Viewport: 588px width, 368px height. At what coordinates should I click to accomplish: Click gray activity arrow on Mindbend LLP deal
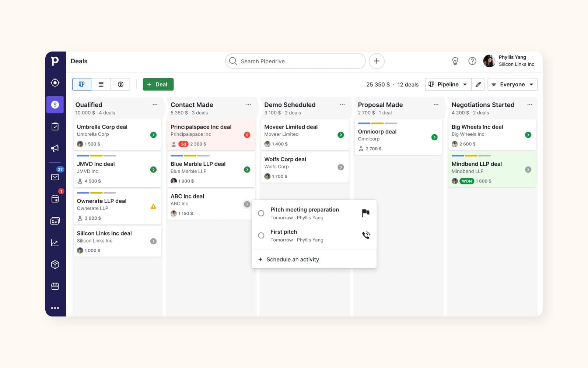[x=528, y=170]
